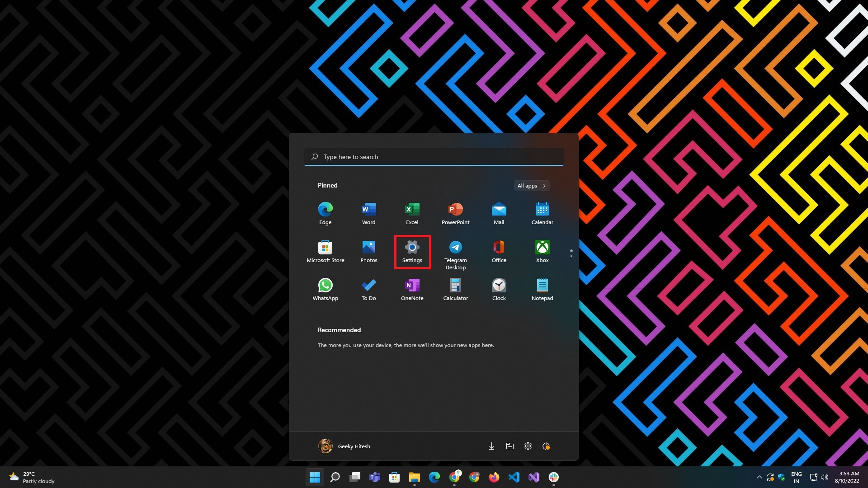This screenshot has width=868, height=488.
Task: Open Visual Studio Code on taskbar
Action: (514, 477)
